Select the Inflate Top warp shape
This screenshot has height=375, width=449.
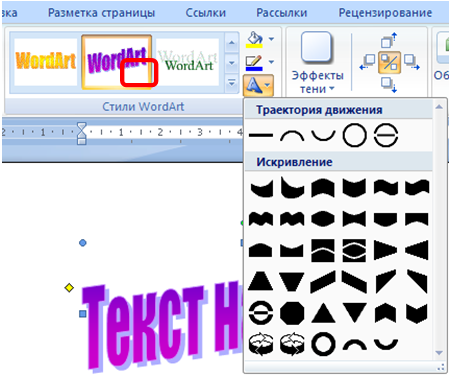(x=261, y=250)
